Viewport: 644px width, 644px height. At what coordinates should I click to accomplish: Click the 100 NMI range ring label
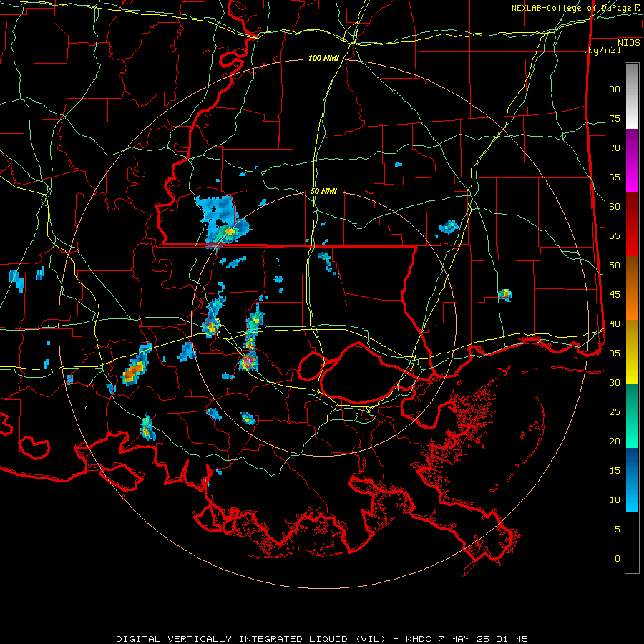tap(323, 59)
